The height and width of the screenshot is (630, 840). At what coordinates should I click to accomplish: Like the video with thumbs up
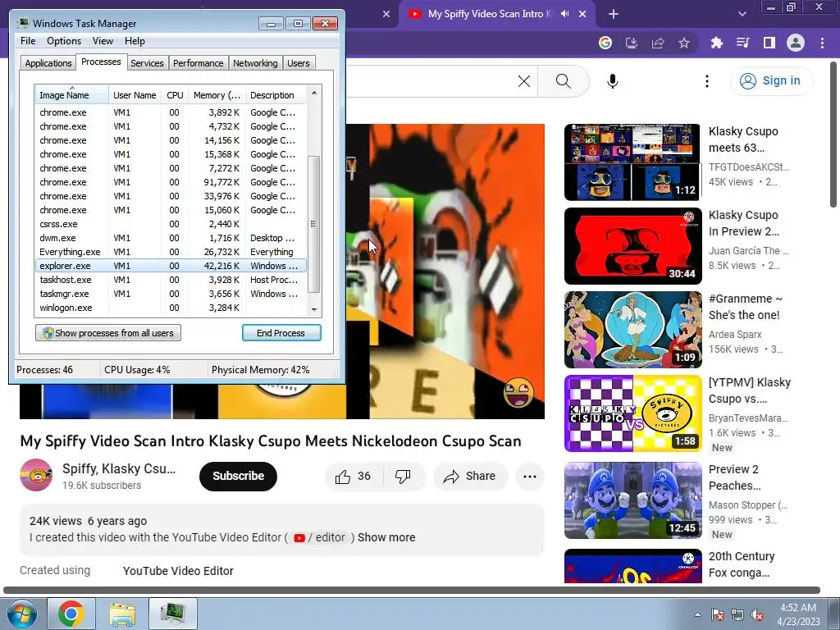pos(353,477)
